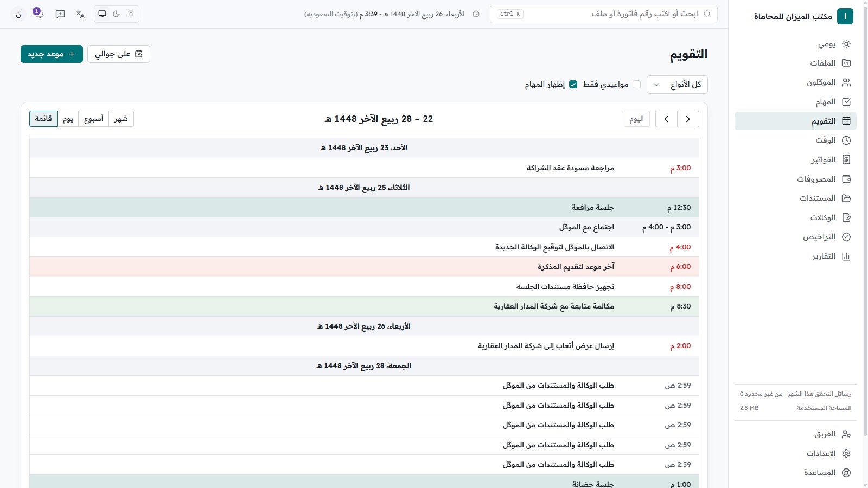
Task: Click the الإعدادات gear icon
Action: (846, 453)
